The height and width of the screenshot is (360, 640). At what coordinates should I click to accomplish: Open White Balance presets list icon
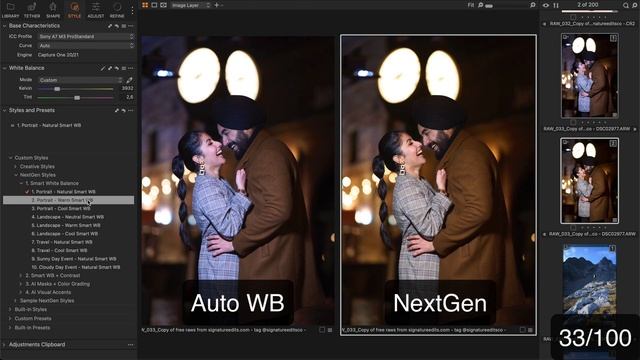tap(124, 69)
